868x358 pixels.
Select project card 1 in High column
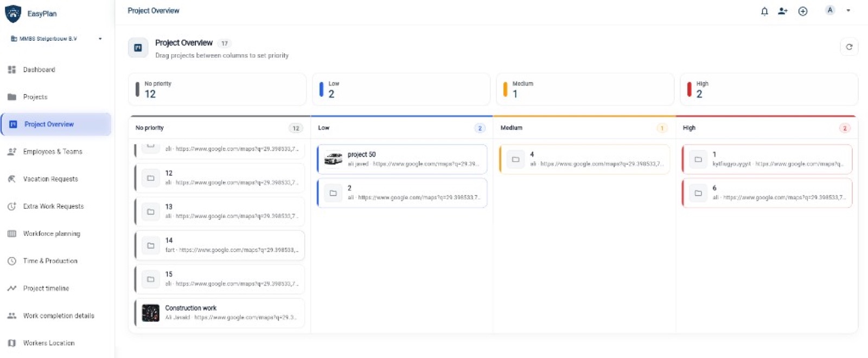pyautogui.click(x=767, y=159)
